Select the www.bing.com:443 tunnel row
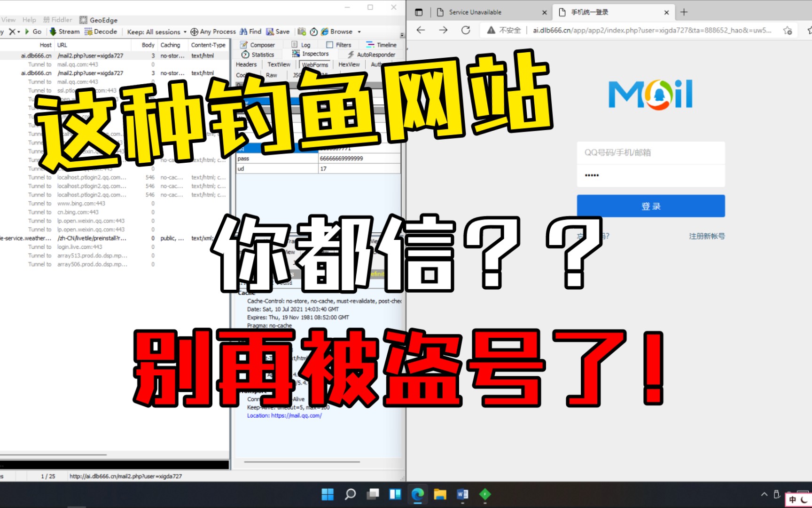Image resolution: width=812 pixels, height=508 pixels. tap(114, 204)
